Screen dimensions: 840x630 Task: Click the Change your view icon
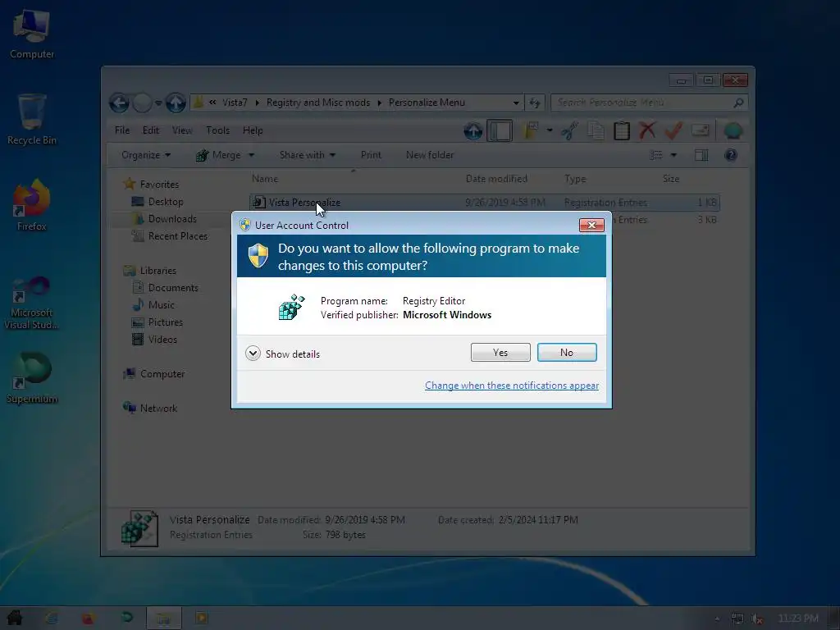655,155
